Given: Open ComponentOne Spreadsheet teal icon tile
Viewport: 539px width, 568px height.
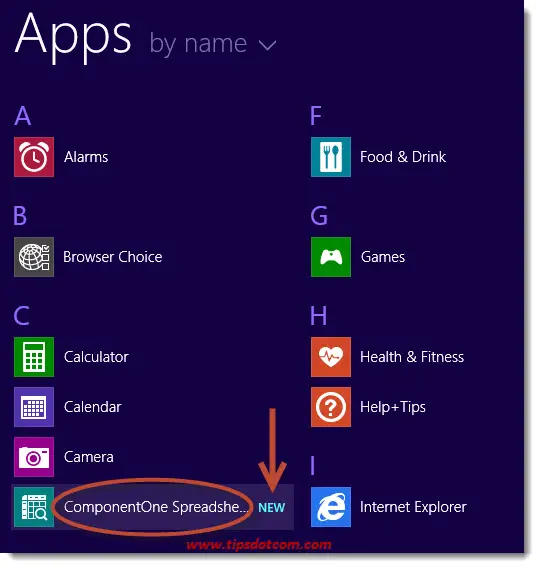Looking at the screenshot, I should pyautogui.click(x=34, y=507).
